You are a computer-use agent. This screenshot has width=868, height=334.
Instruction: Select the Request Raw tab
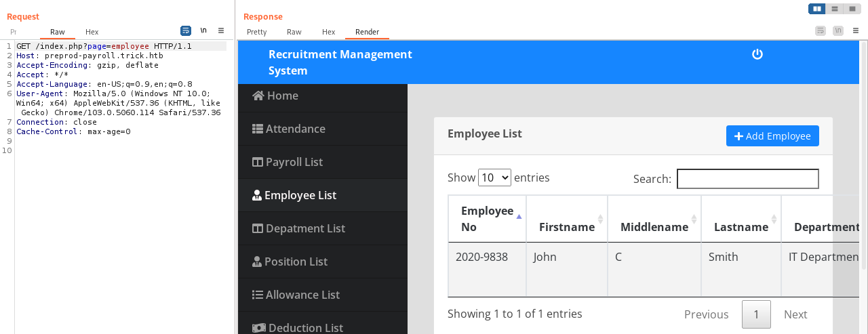tap(58, 32)
